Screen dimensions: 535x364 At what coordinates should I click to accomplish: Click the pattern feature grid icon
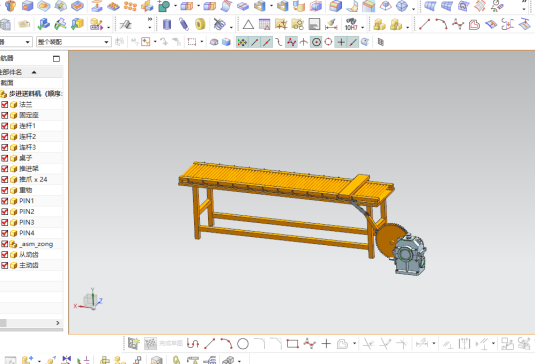130,6
